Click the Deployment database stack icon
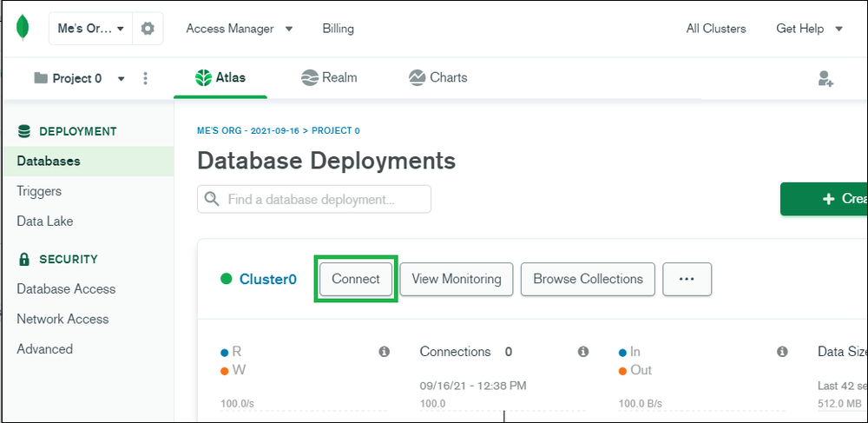Image resolution: width=868 pixels, height=423 pixels. pos(24,132)
